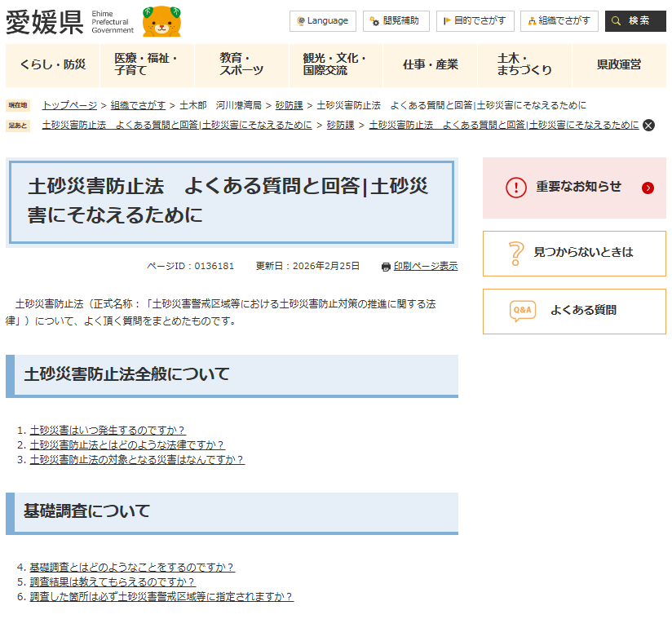Viewport: 672px width, 619px height.
Task: Click 見つからないときは help button
Action: [574, 253]
